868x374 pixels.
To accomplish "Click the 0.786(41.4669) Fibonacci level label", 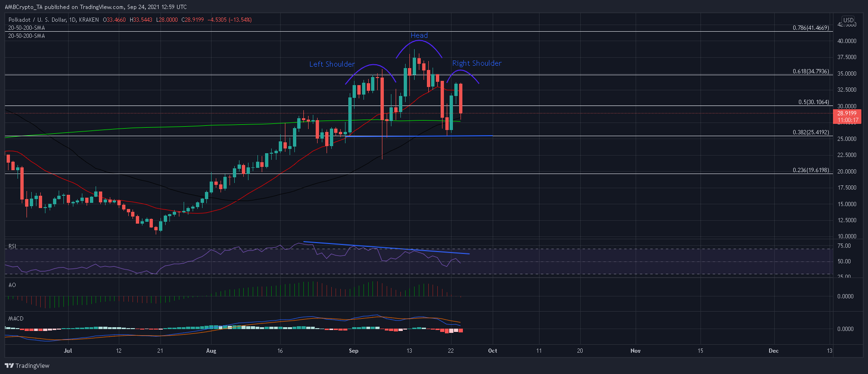I will click(x=811, y=28).
